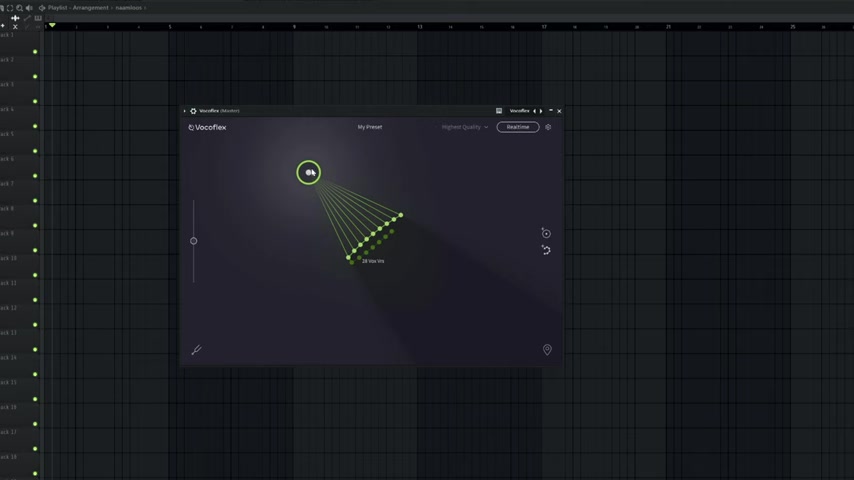Click the playlist speaker icon
The width and height of the screenshot is (854, 480).
[29, 8]
